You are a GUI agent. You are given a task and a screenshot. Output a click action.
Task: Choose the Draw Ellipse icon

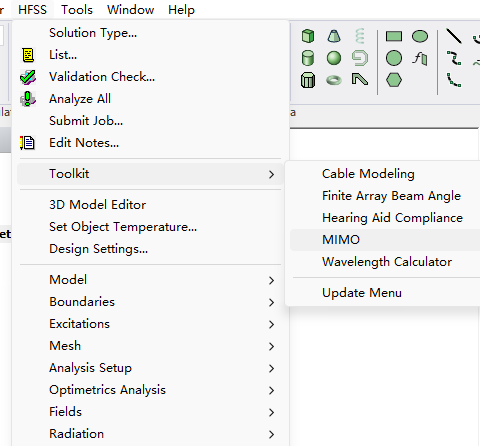click(420, 36)
